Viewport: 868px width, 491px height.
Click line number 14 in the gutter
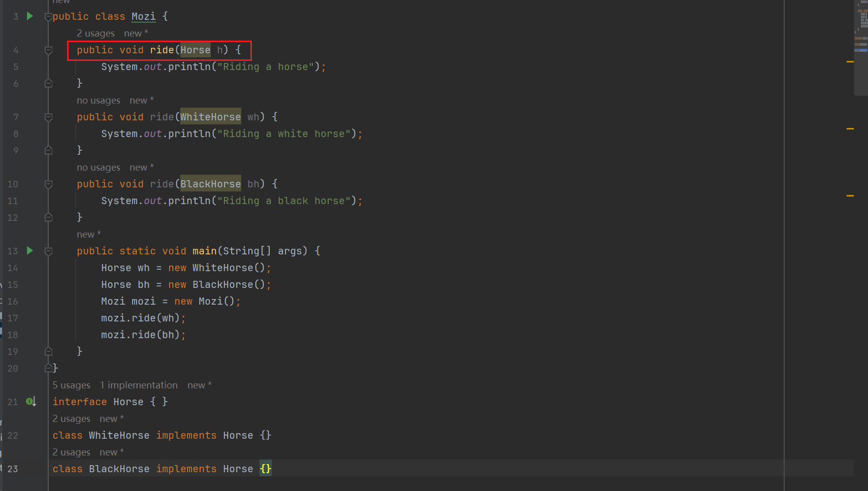[x=13, y=268]
